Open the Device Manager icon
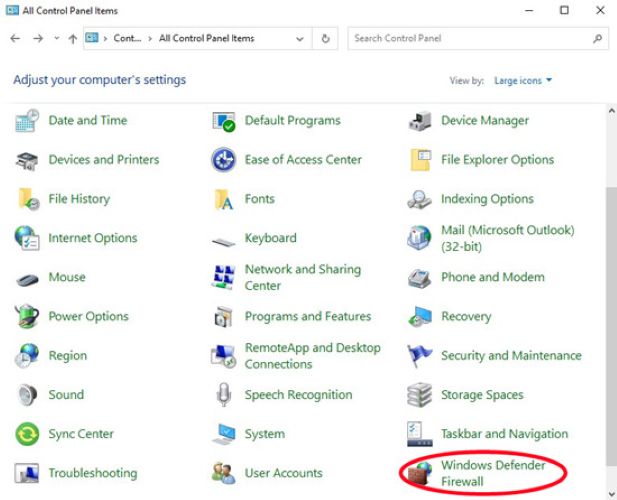Viewport: 617px width, 500px height. pos(420,121)
